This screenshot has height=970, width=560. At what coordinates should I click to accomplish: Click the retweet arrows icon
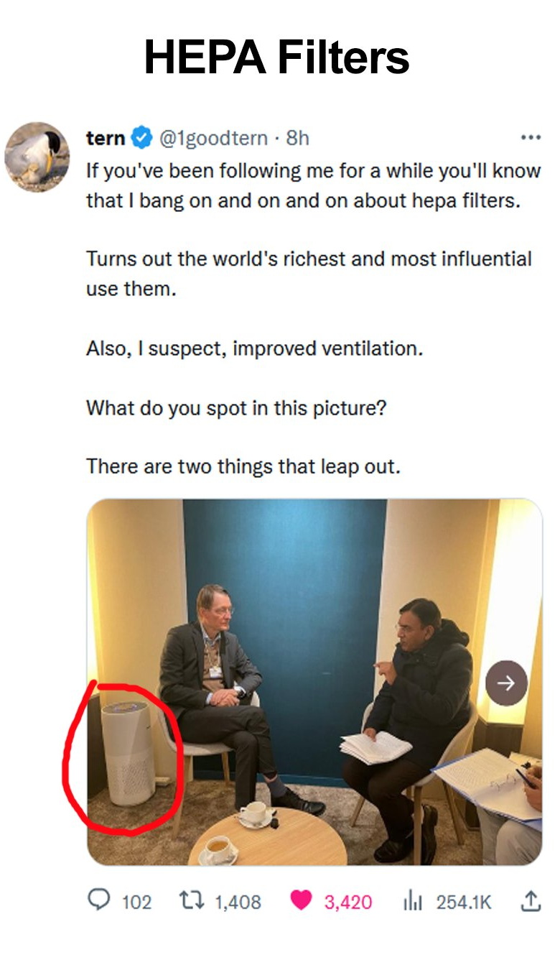(192, 901)
